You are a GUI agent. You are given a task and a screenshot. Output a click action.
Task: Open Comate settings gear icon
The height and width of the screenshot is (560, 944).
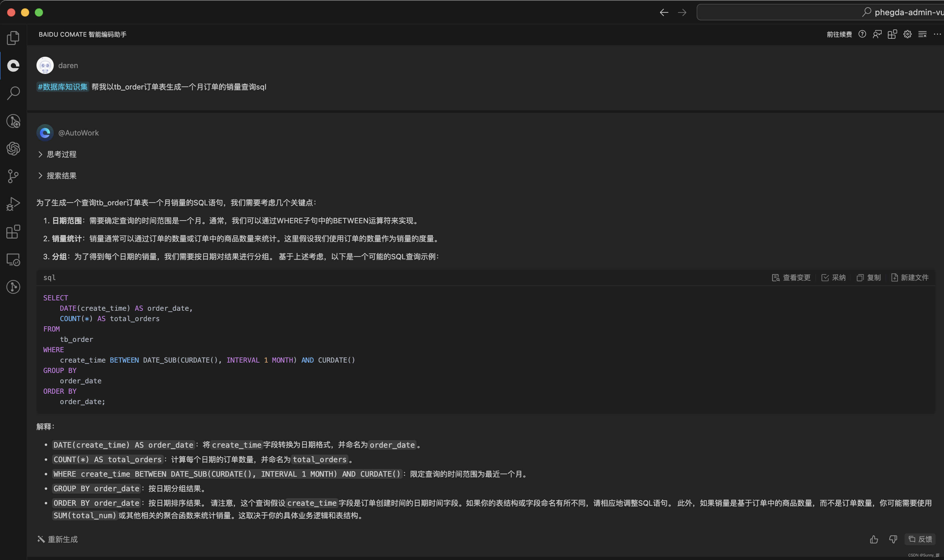click(907, 34)
